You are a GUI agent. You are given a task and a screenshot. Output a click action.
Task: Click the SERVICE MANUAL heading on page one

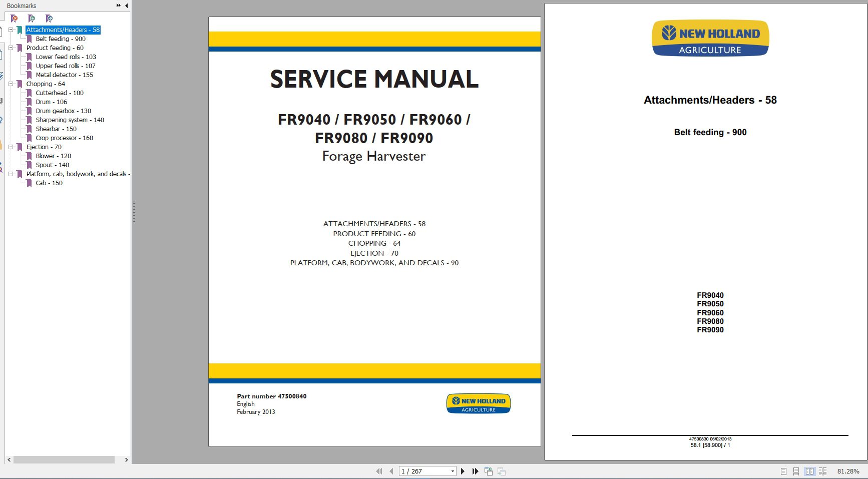[x=374, y=80]
